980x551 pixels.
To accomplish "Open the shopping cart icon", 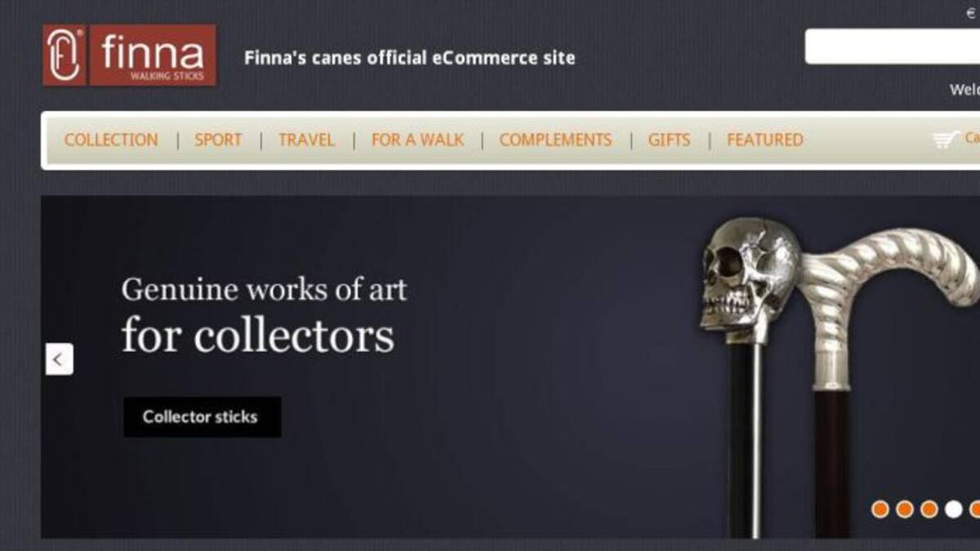I will tap(946, 140).
